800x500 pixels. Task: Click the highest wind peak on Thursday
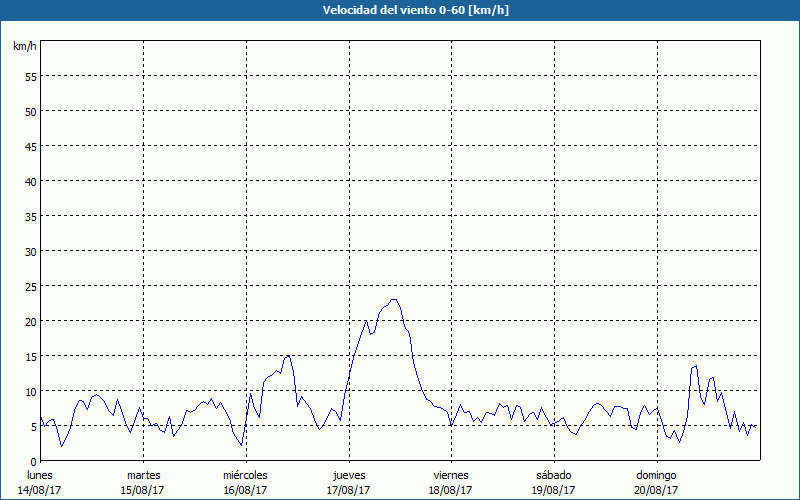394,299
